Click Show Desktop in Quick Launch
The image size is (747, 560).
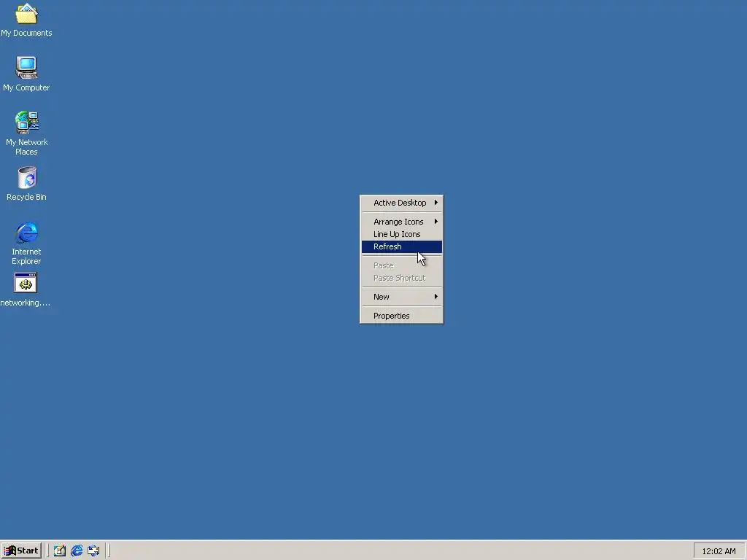(59, 551)
